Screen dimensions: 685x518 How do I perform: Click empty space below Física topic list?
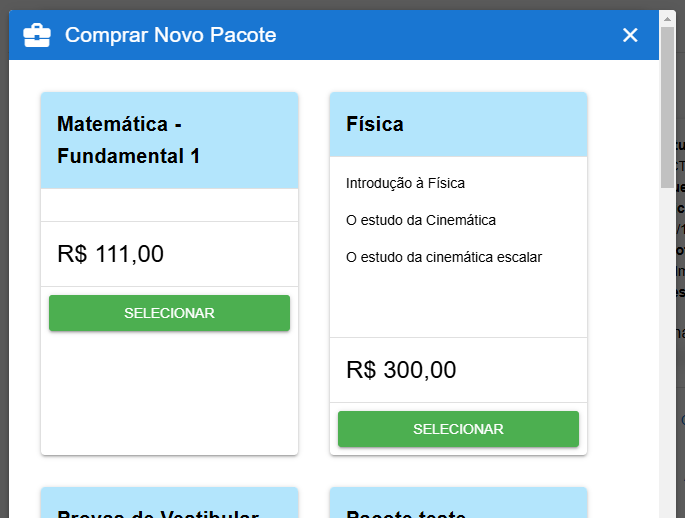[x=458, y=305]
